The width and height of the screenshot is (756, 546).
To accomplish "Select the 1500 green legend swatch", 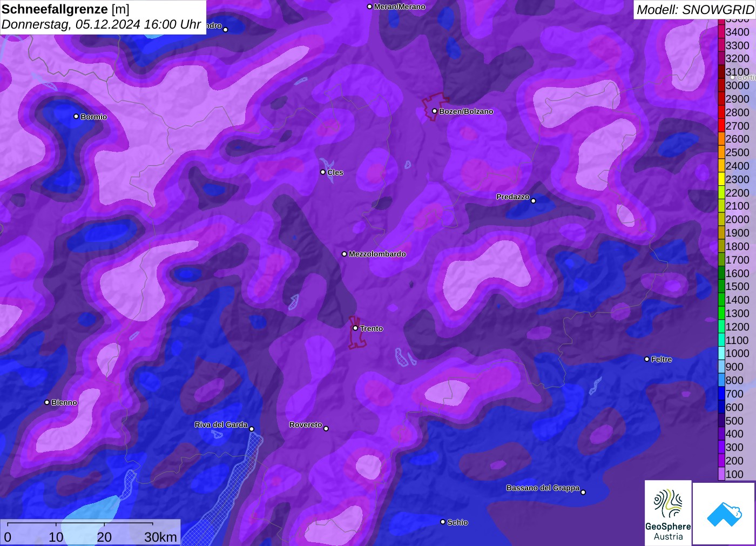I will point(721,286).
